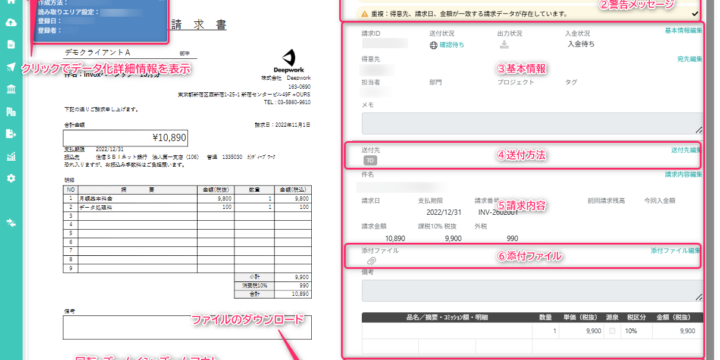Click the 備考 box on the invoice preview
This screenshot has width=720, height=360.
[x=187, y=327]
